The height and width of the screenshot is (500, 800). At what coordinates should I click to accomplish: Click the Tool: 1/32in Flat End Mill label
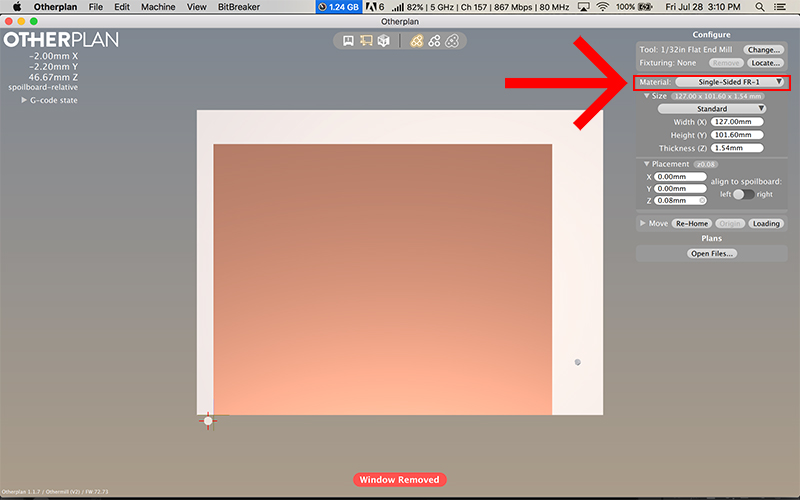click(x=686, y=49)
